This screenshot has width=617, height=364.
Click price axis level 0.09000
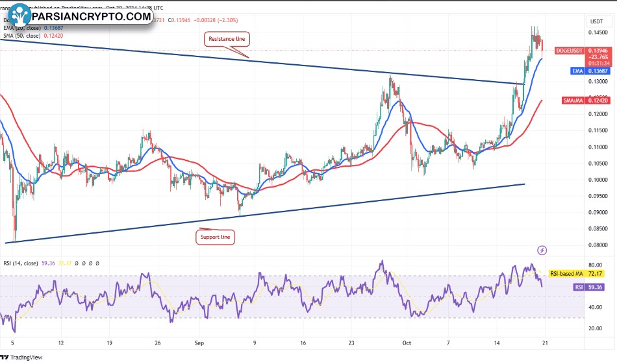(598, 212)
